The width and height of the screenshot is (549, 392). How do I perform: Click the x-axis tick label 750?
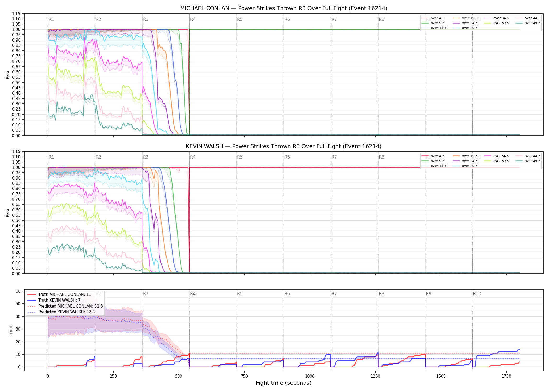(244, 376)
